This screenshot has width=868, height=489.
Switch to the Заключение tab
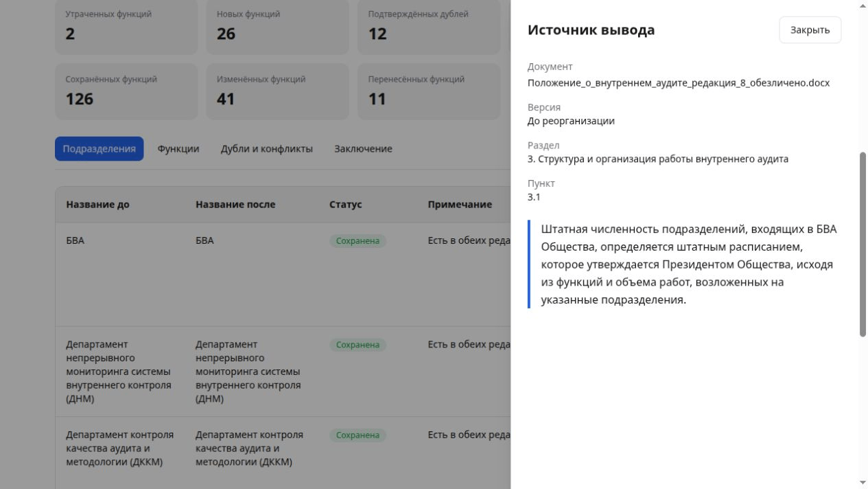(363, 149)
